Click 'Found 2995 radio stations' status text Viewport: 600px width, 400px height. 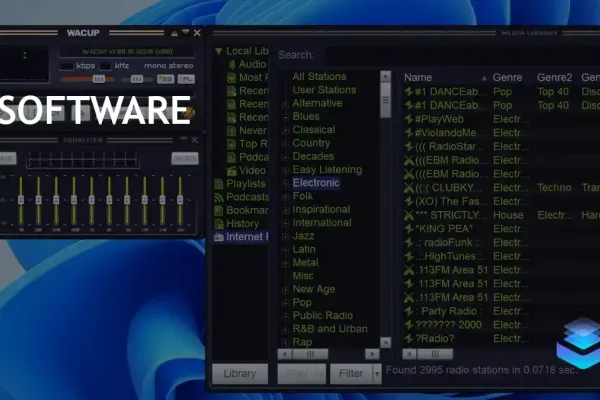click(481, 370)
